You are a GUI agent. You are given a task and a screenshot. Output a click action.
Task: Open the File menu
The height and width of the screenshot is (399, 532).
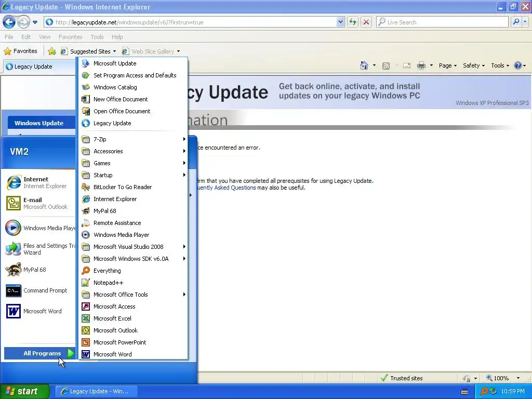tap(9, 37)
